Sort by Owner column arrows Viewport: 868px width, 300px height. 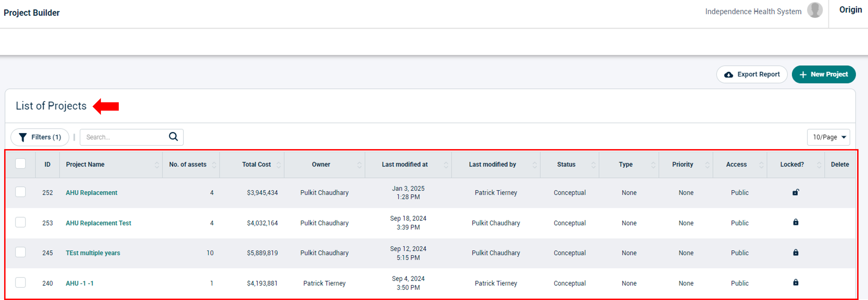[x=359, y=165]
